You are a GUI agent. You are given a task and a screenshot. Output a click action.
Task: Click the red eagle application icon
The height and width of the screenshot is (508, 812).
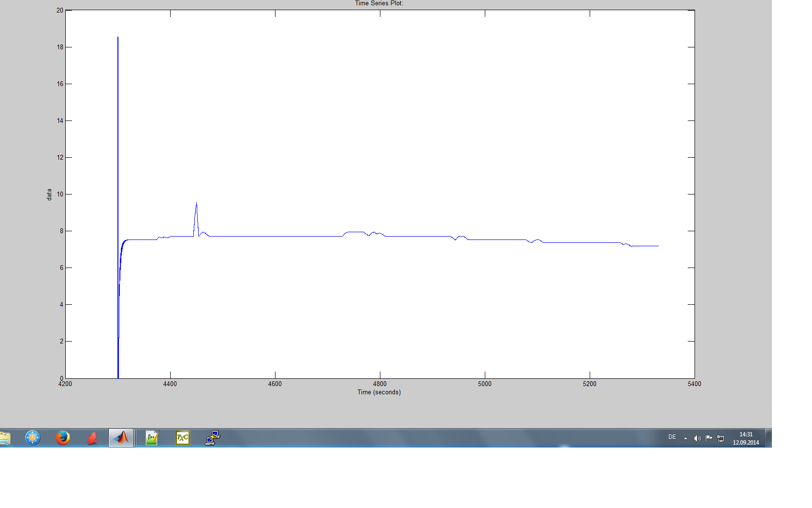[92, 438]
